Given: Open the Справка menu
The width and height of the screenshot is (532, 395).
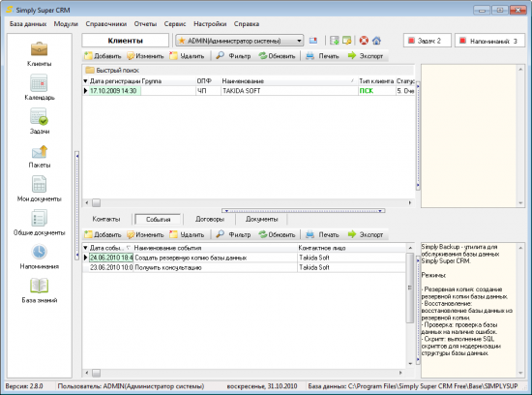Looking at the screenshot, I should pyautogui.click(x=247, y=24).
